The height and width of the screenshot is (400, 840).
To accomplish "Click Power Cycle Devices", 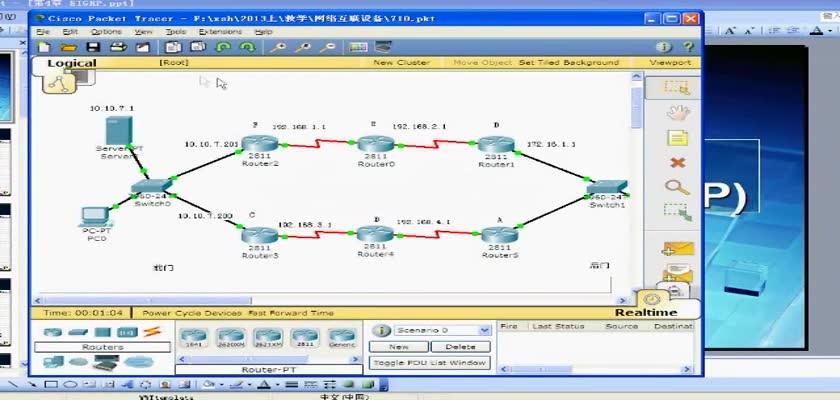I will [192, 313].
